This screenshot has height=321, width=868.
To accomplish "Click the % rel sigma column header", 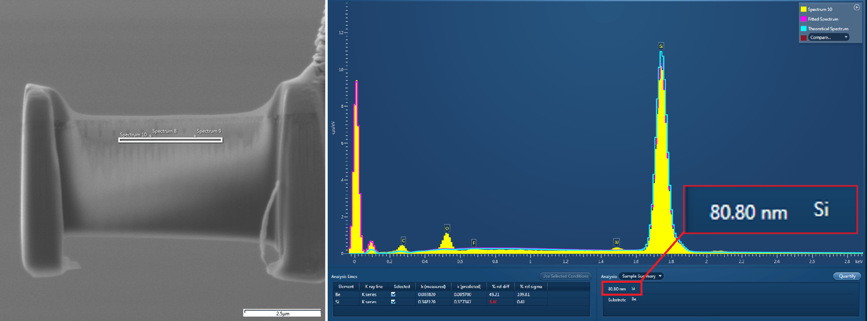I will (531, 287).
